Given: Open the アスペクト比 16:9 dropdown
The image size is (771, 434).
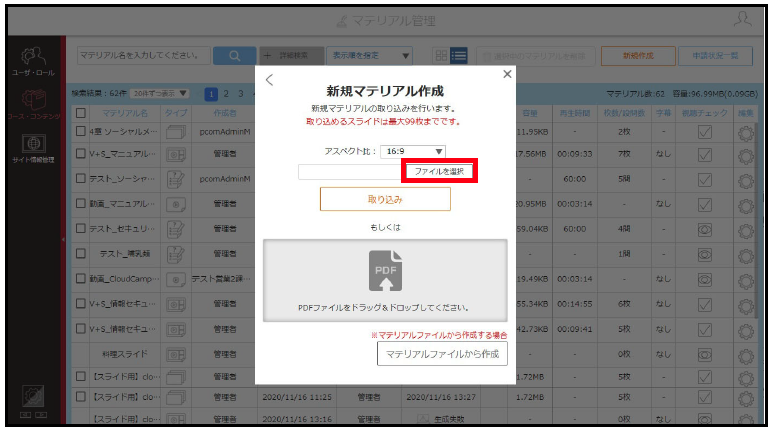Looking at the screenshot, I should tap(413, 151).
